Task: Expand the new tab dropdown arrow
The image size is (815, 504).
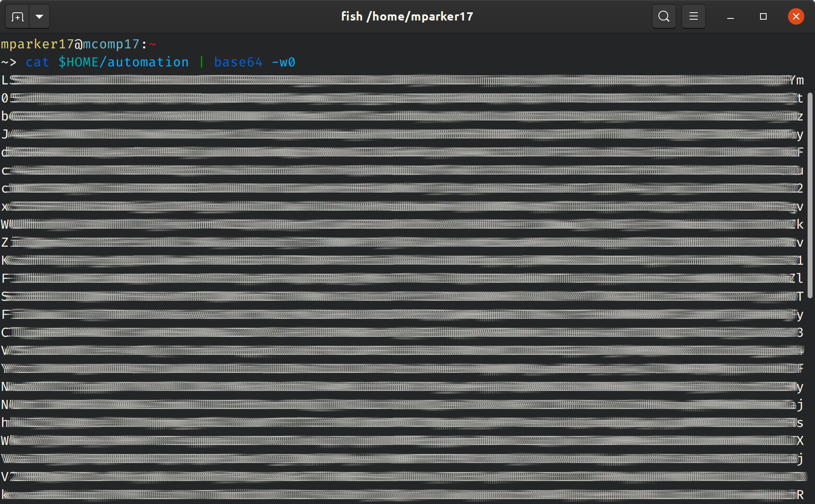Action: point(39,17)
